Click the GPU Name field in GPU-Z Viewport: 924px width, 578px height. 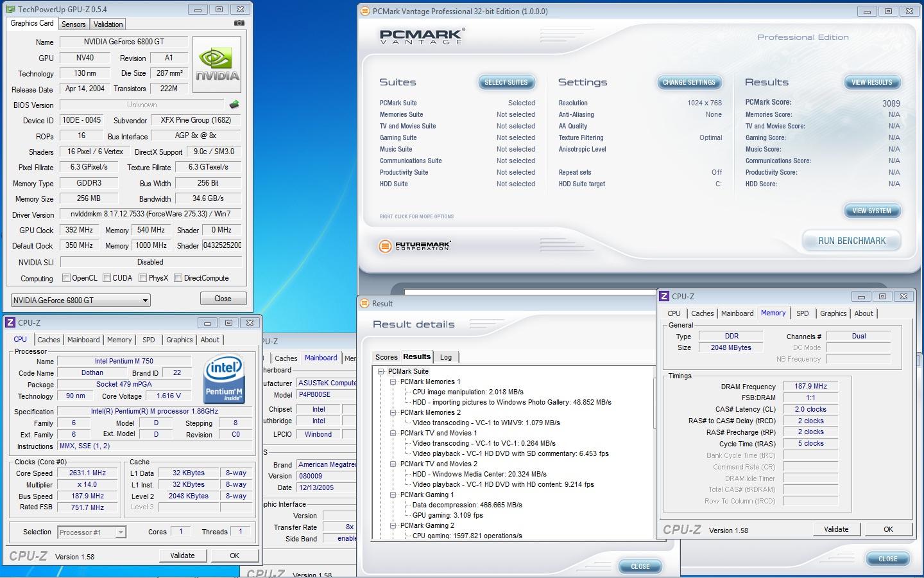click(124, 42)
